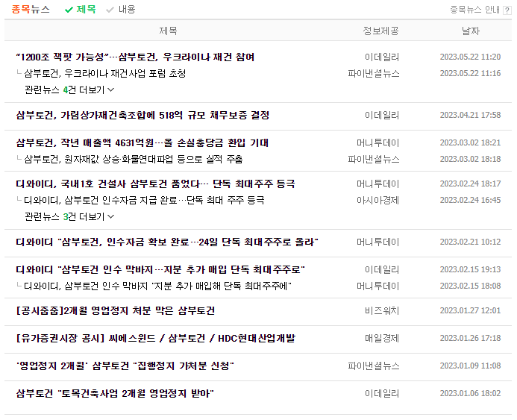Click 파이낸셜뉴스 source dated 2023.05.22 11:16

coord(374,73)
